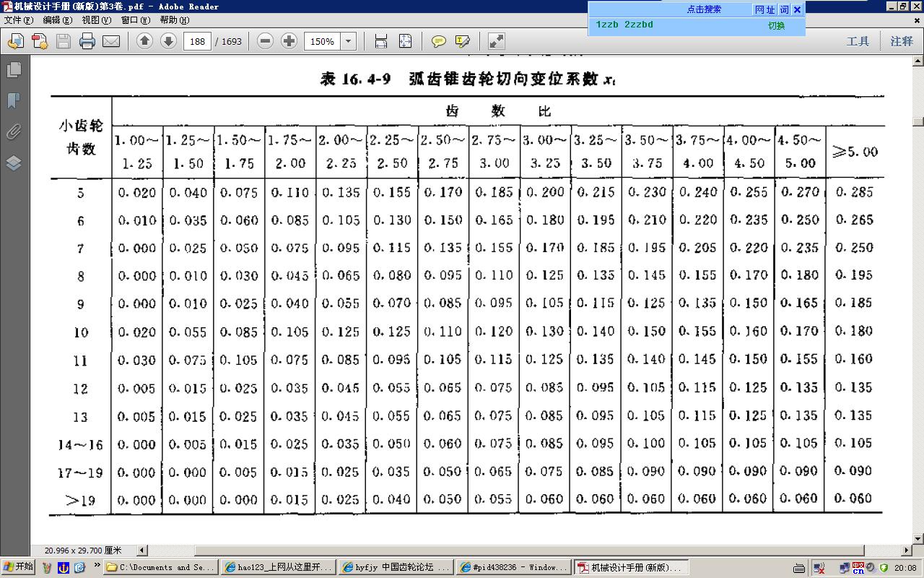
Task: Open the 帮助 menu
Action: [x=174, y=20]
